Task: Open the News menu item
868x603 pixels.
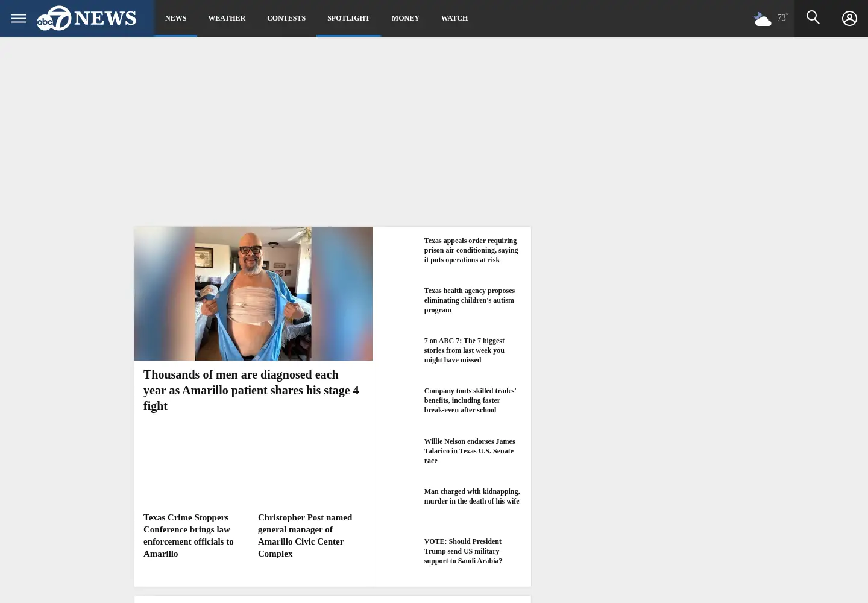Action: tap(175, 18)
